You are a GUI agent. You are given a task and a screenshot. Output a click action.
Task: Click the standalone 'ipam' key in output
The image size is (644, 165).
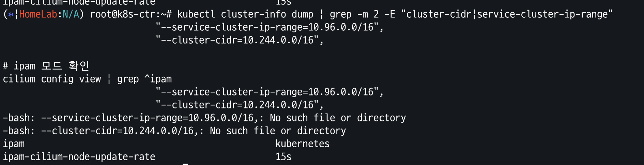pyautogui.click(x=14, y=144)
